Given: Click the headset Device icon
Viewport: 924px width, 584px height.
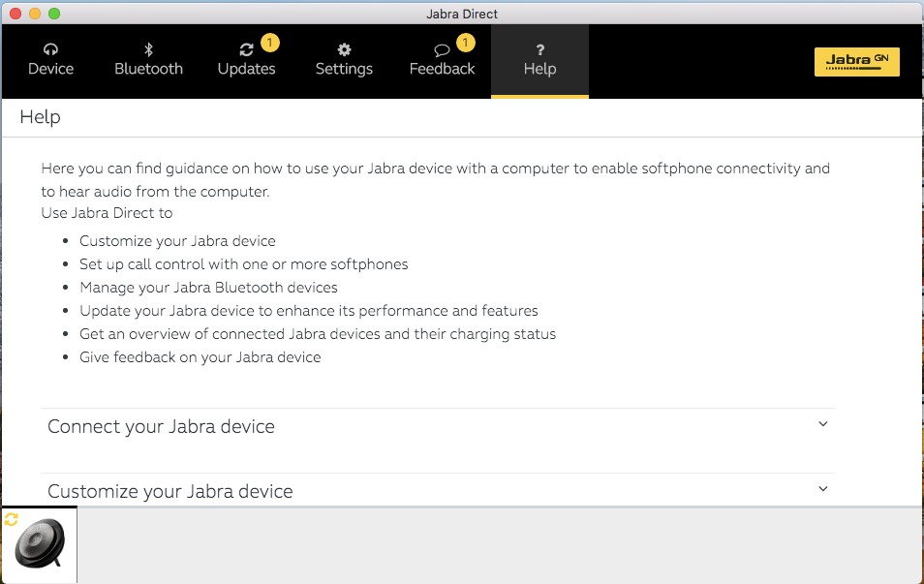Looking at the screenshot, I should pyautogui.click(x=50, y=49).
